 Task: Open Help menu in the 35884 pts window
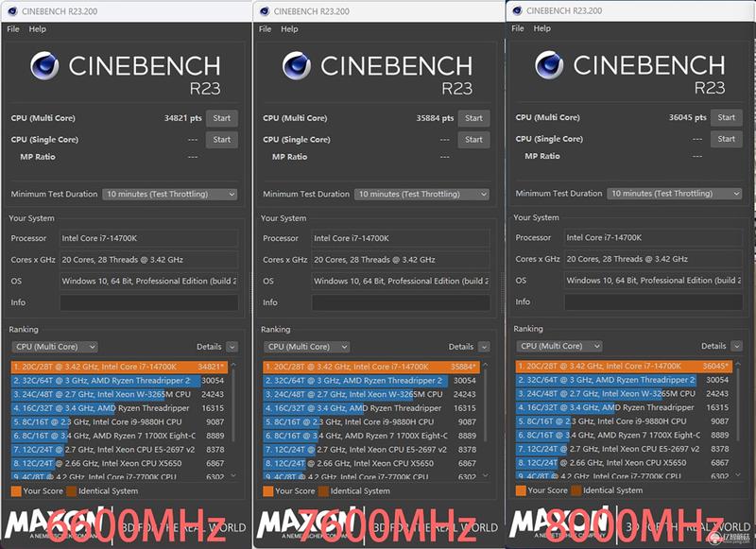[289, 29]
